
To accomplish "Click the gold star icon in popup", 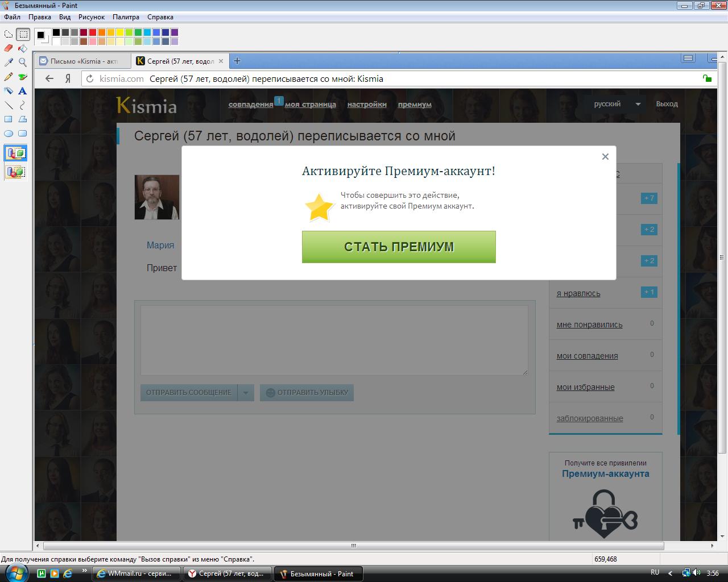I will coord(319,207).
